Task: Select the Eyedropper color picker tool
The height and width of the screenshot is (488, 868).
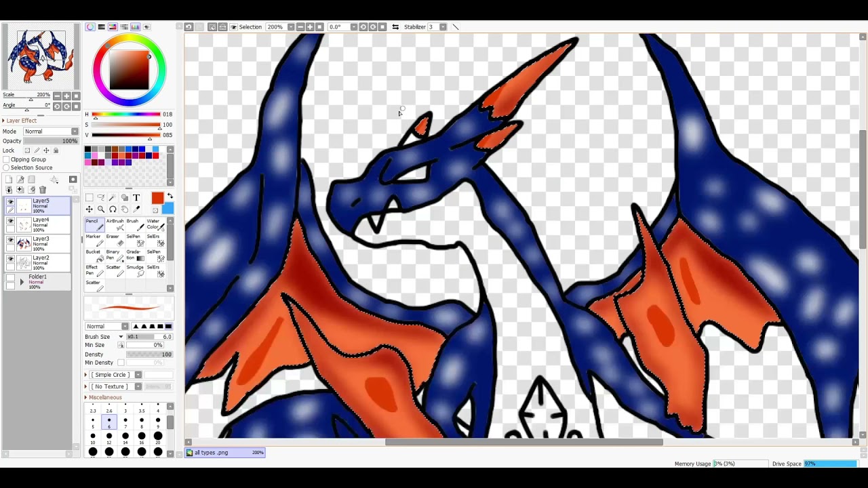Action: (136, 209)
